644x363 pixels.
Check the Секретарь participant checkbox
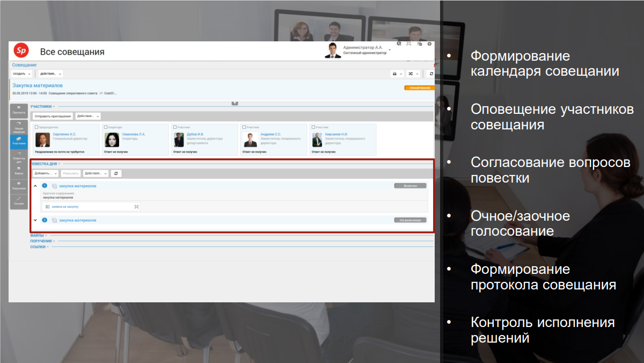click(105, 127)
